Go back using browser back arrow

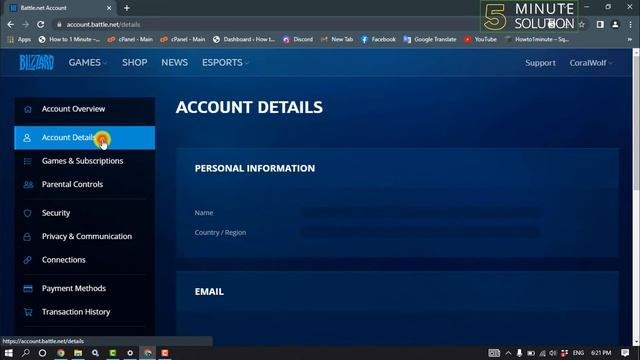click(x=11, y=24)
